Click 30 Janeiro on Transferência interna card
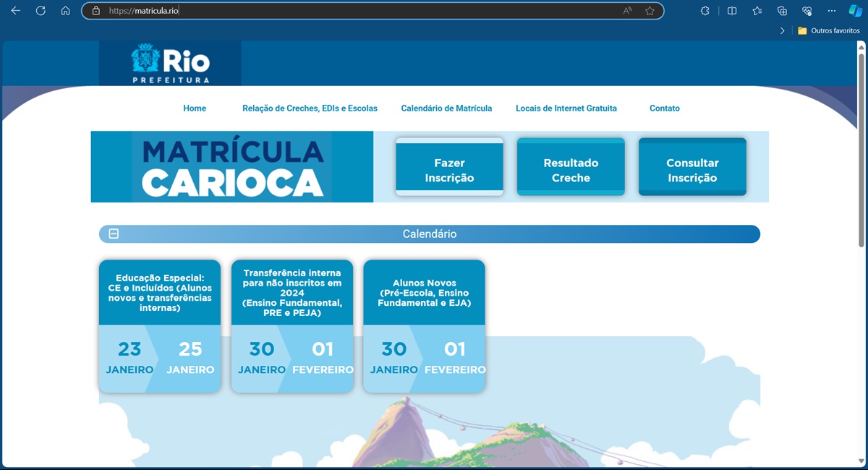 (x=262, y=358)
